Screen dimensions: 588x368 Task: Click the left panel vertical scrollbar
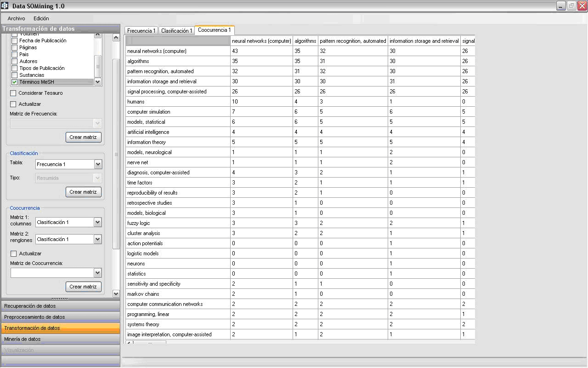tap(116, 154)
